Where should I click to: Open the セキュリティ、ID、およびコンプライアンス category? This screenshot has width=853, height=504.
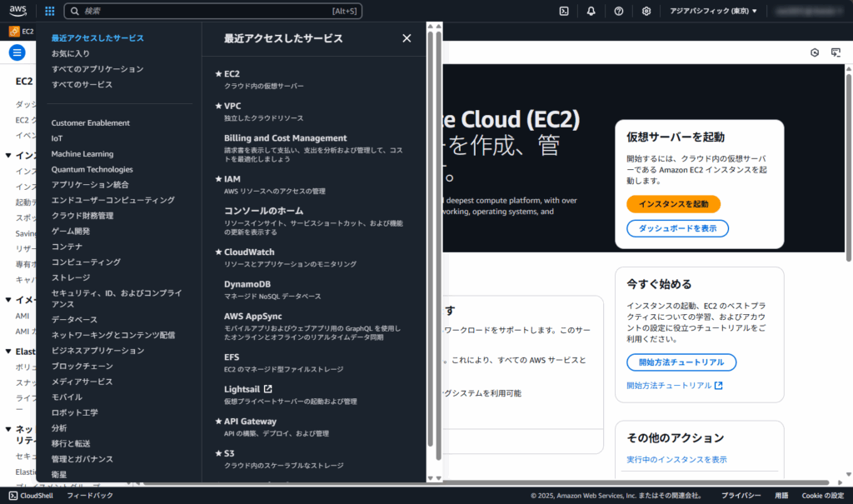tap(117, 299)
